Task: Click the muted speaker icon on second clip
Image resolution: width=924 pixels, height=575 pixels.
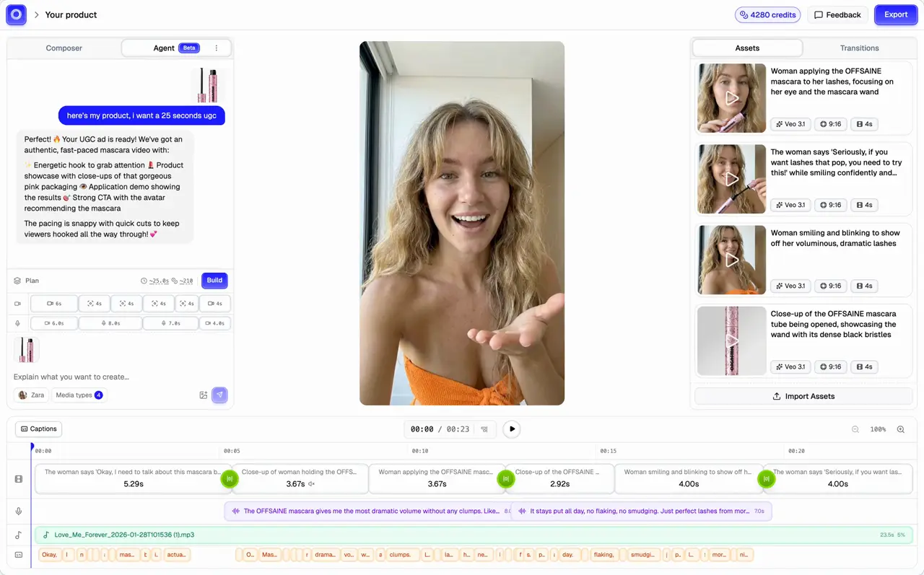Action: (312, 484)
